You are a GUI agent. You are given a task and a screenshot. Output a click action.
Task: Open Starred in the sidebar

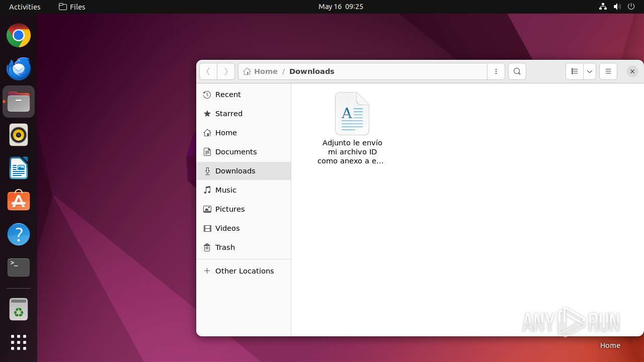click(244, 114)
